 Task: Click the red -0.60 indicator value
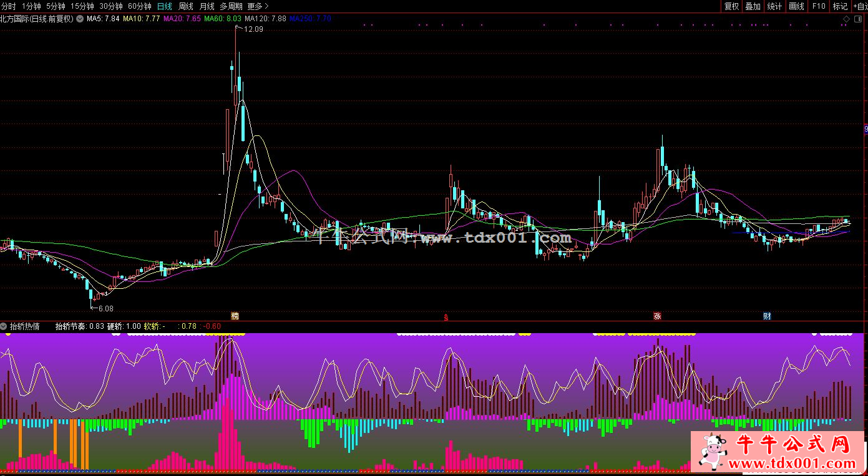212,326
